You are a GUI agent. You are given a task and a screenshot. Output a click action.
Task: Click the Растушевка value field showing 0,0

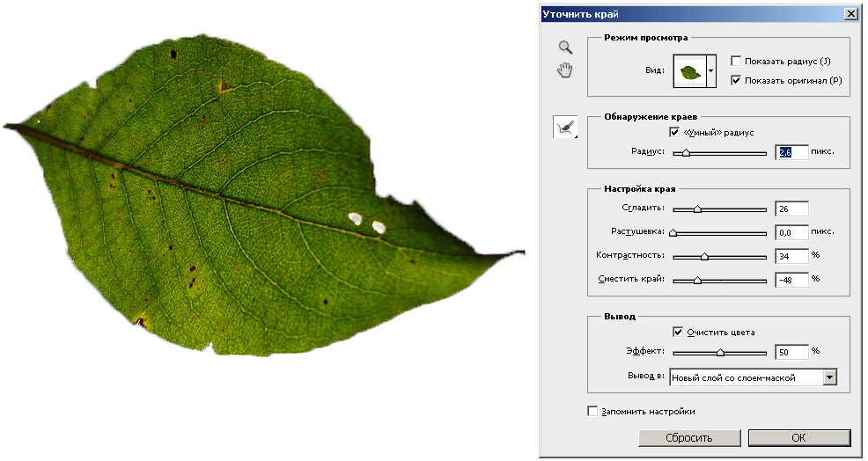click(791, 232)
